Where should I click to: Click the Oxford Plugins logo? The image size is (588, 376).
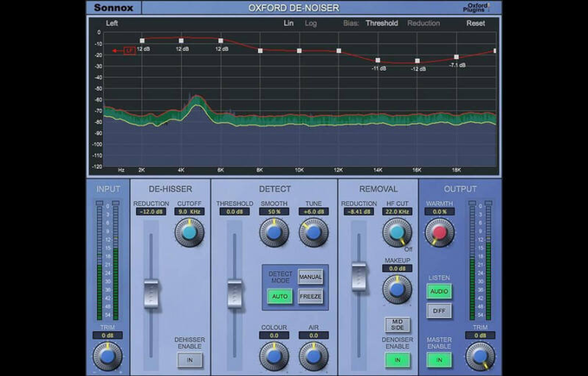pos(476,8)
